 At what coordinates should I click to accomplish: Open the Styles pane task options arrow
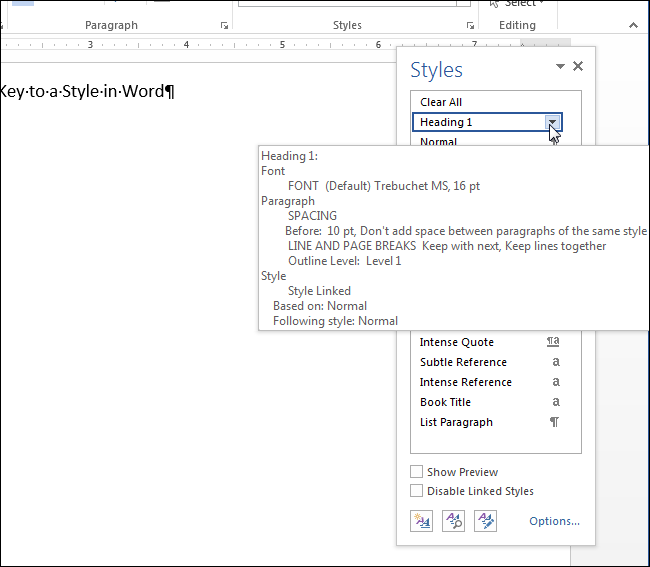(560, 67)
